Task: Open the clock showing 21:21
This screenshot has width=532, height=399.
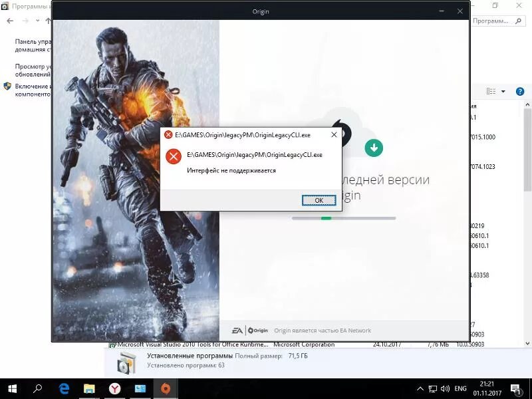Action: click(487, 388)
